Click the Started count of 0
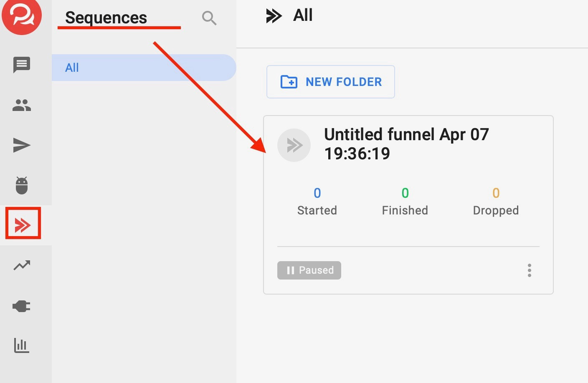This screenshot has height=383, width=588. [317, 193]
